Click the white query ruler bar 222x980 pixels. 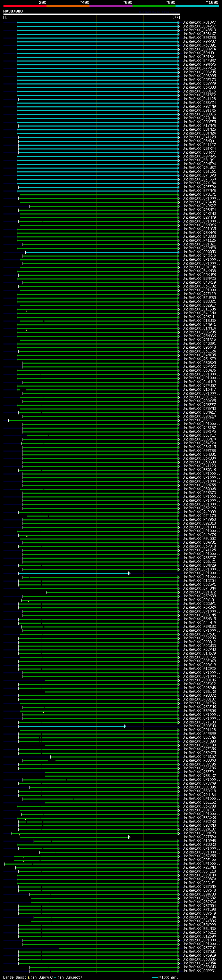pos(91,15)
